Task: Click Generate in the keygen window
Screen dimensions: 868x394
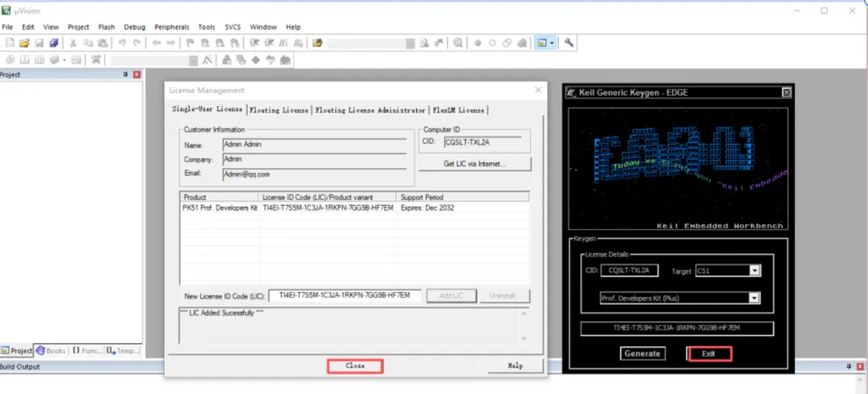Action: coord(642,354)
